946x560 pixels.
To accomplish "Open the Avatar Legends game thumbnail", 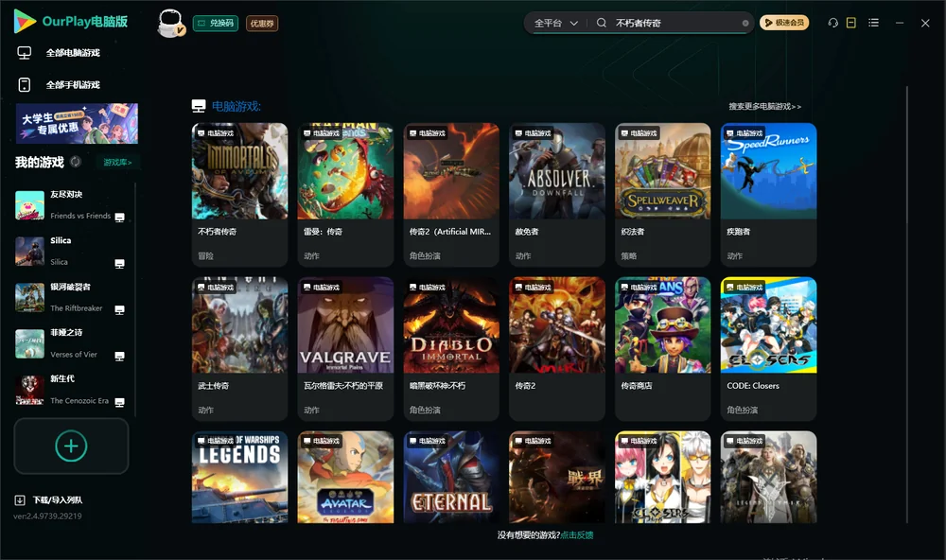I will (x=345, y=477).
